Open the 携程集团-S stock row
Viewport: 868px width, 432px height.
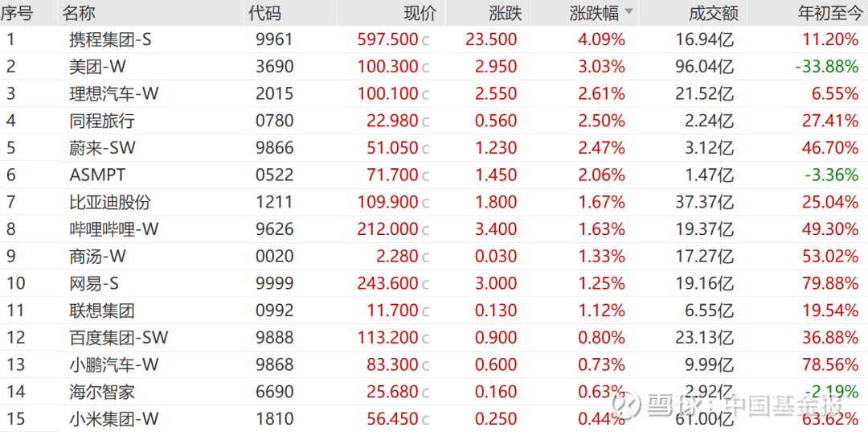click(110, 39)
